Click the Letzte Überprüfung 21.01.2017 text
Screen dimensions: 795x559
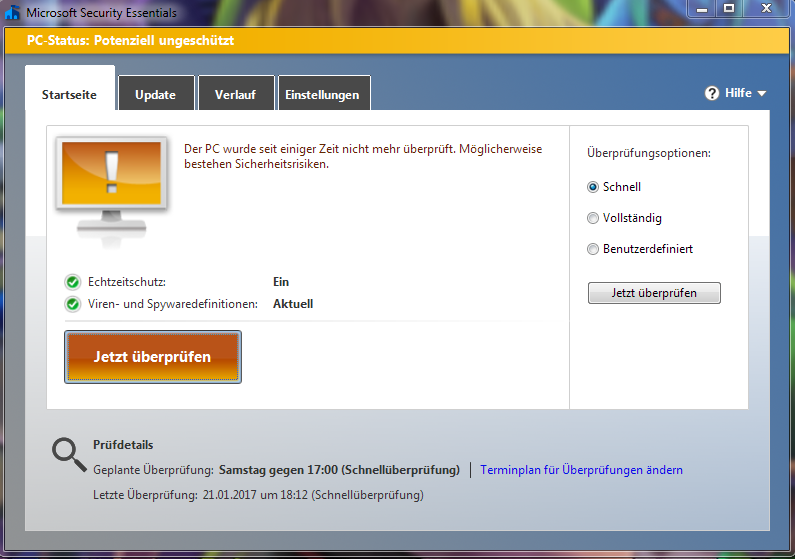[x=258, y=495]
